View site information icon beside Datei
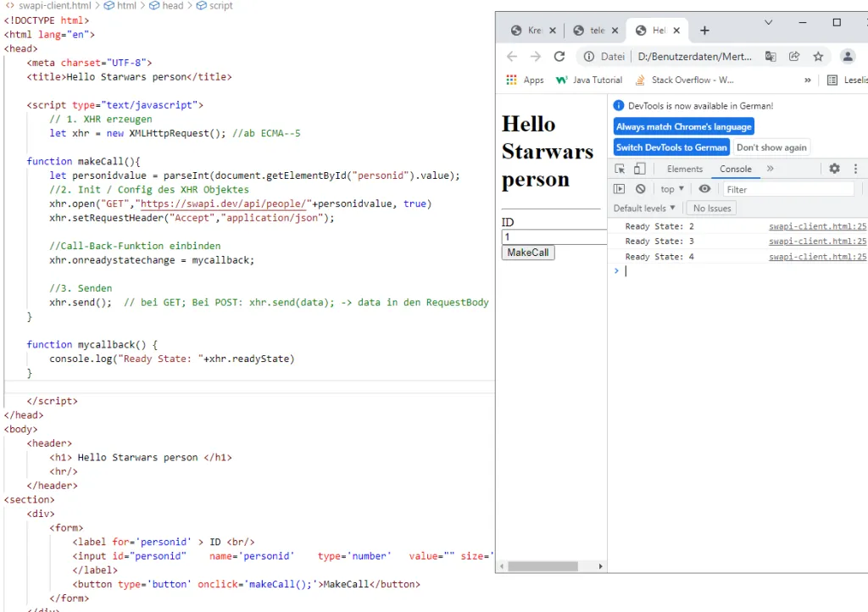Image resolution: width=868 pixels, height=612 pixels. pos(589,57)
